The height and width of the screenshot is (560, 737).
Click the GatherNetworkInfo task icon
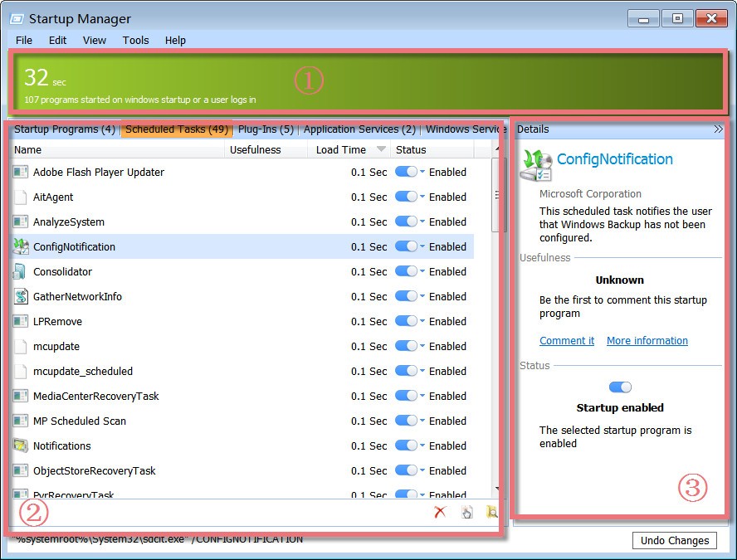[x=21, y=296]
